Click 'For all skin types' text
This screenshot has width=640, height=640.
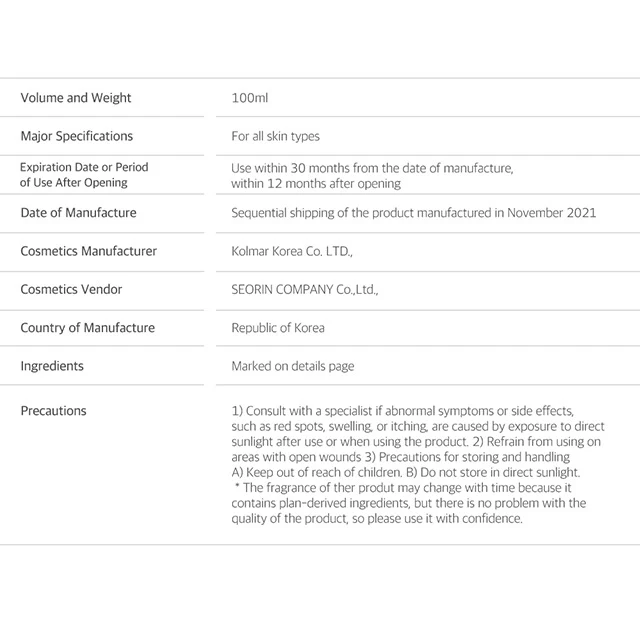(276, 136)
